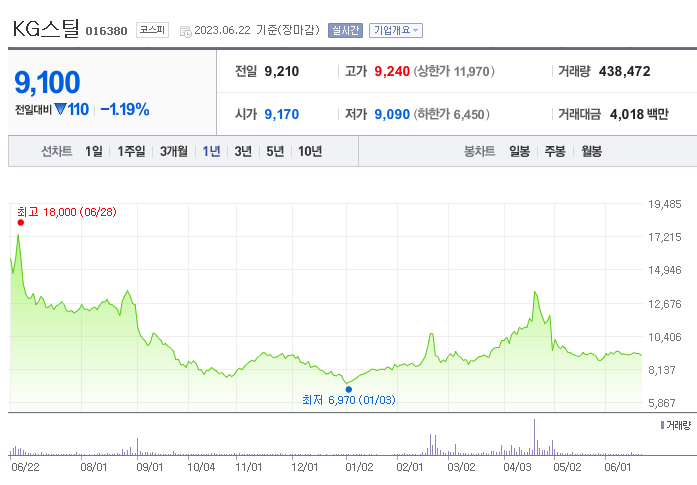Click the 04/03 x-axis date label
This screenshot has height=485, width=697.
(517, 467)
